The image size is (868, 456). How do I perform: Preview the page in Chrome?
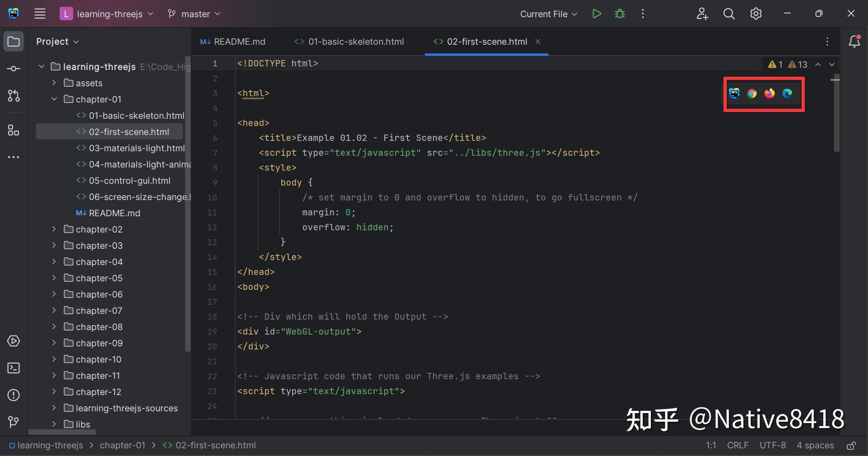point(751,93)
